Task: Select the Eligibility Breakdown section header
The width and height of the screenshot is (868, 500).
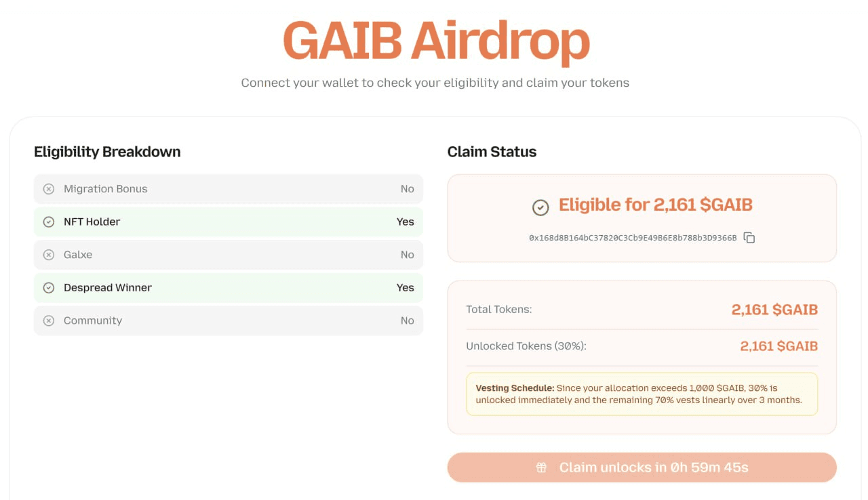Action: (x=107, y=151)
